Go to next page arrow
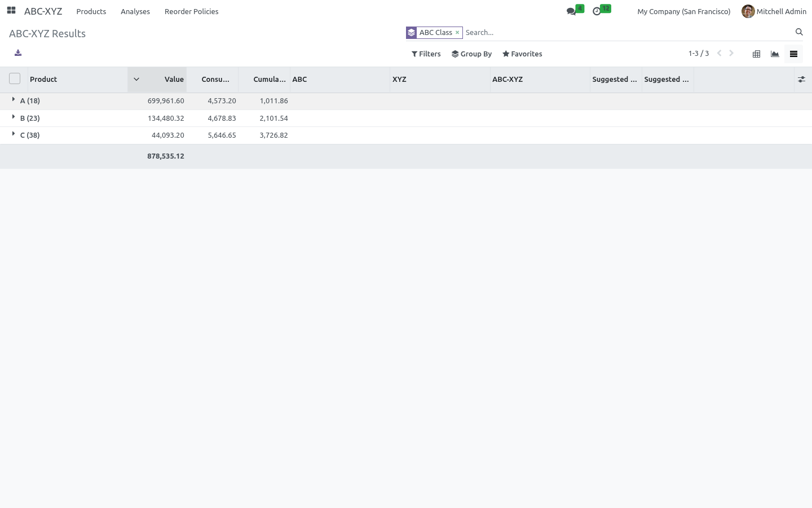812x508 pixels. (731, 54)
